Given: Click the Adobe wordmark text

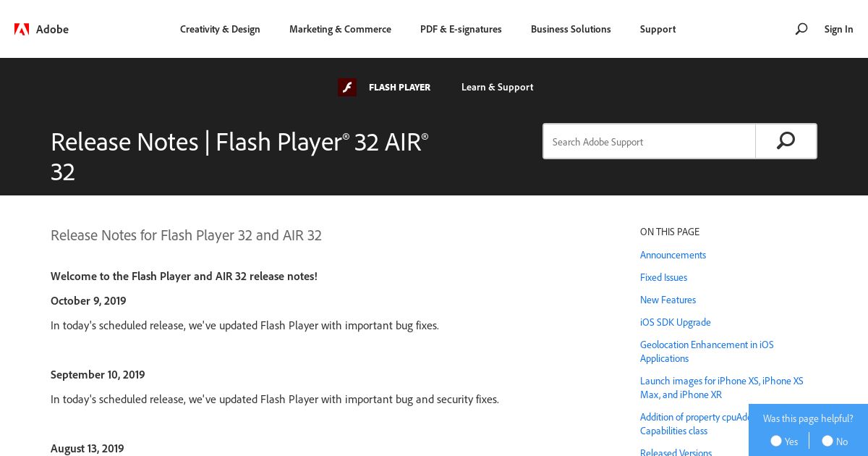Looking at the screenshot, I should (x=52, y=29).
